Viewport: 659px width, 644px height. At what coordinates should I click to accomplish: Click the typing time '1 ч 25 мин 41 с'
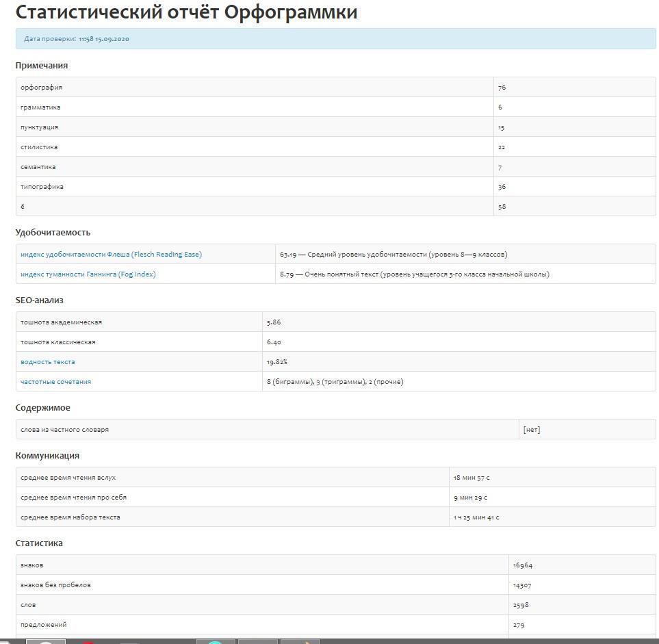click(476, 517)
